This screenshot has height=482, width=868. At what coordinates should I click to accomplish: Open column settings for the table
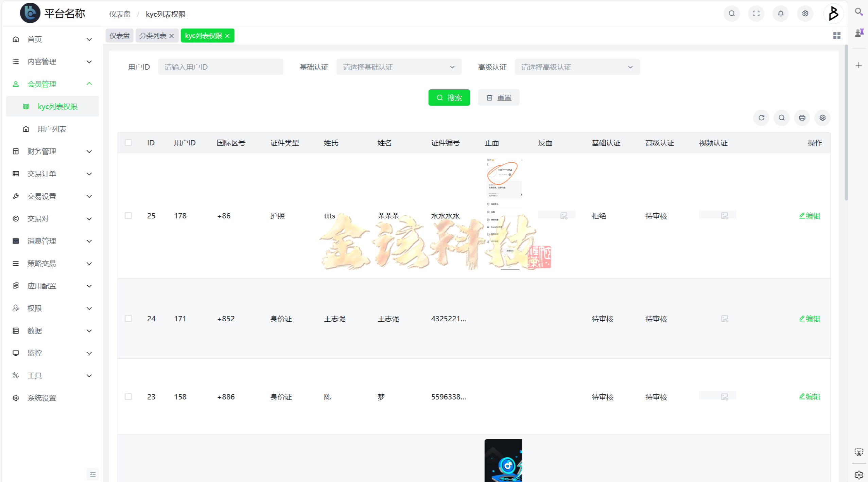822,118
